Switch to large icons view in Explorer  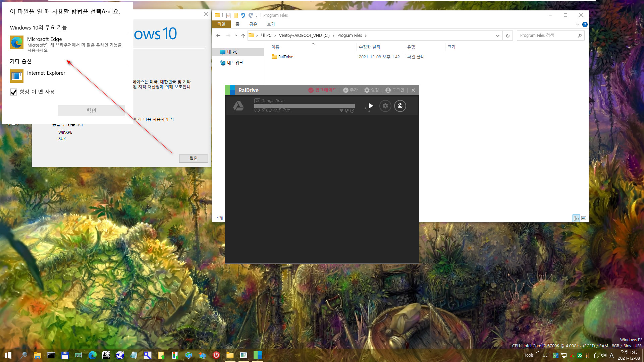click(584, 218)
